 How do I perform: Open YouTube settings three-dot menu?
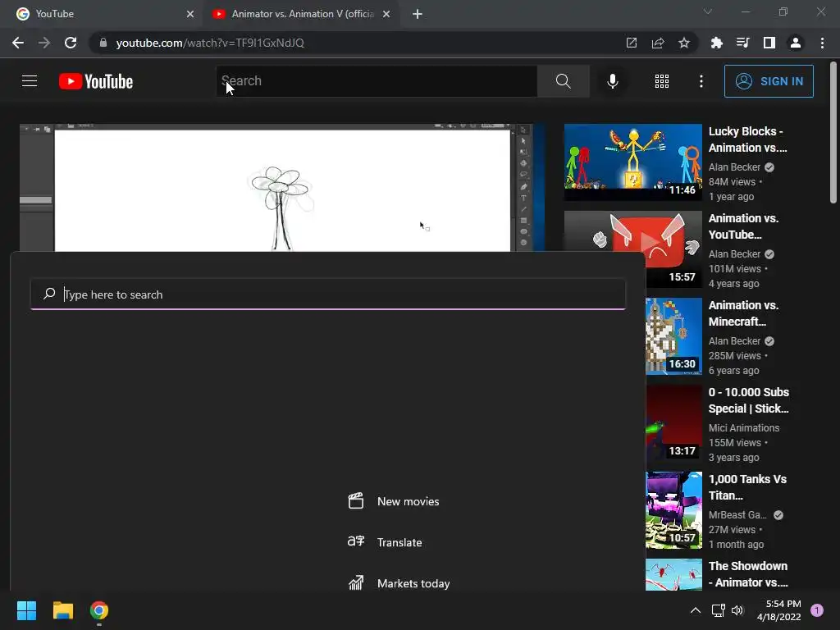tap(701, 81)
